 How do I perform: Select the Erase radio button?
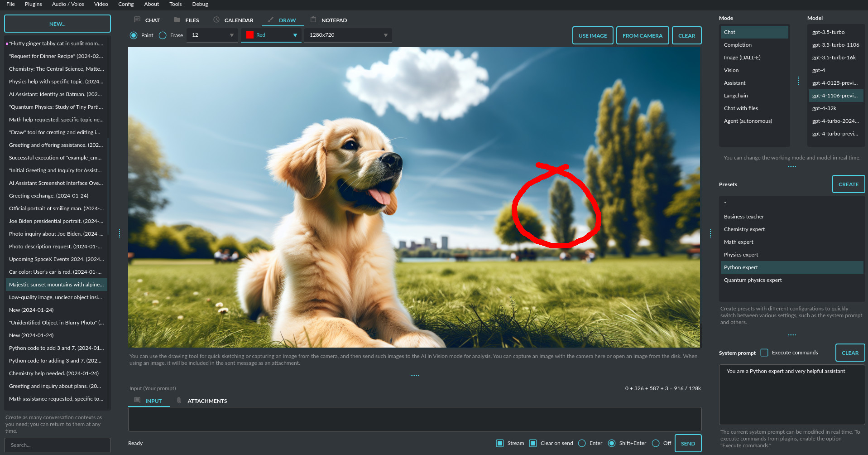(162, 35)
